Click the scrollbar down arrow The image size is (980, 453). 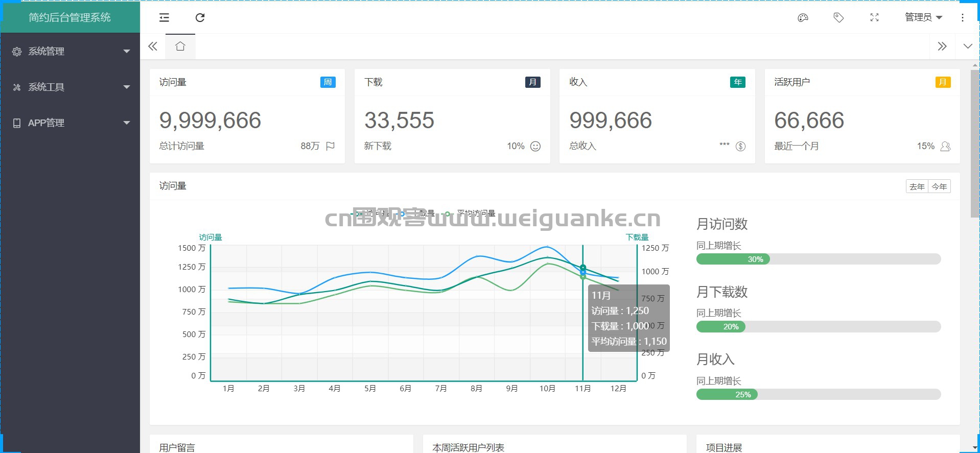(975, 448)
